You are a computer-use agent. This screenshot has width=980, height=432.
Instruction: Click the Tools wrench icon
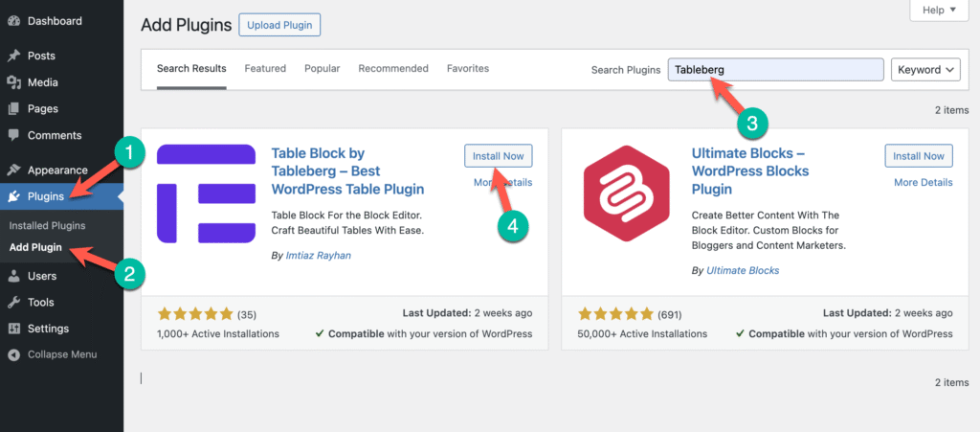click(x=13, y=302)
